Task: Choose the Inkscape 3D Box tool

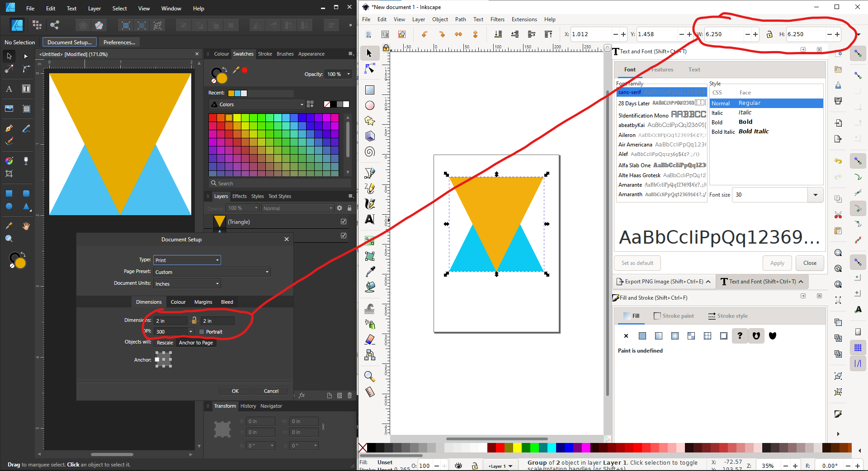Action: (x=370, y=136)
